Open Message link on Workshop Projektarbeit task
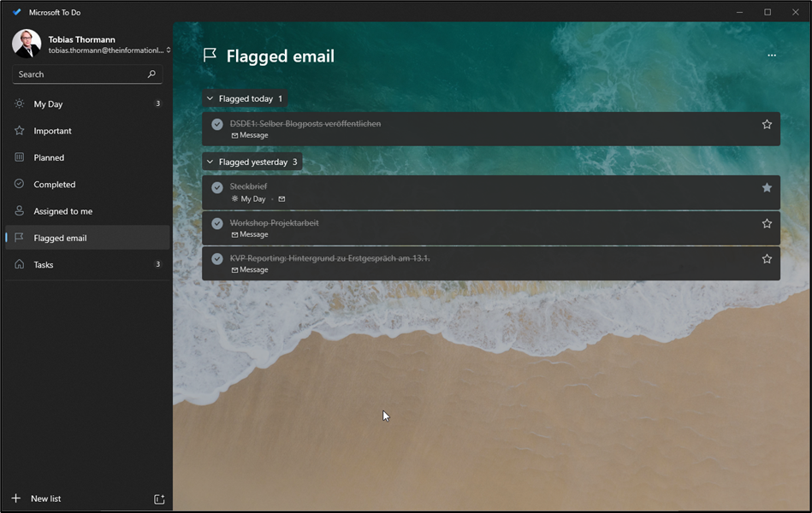The image size is (812, 513). pyautogui.click(x=250, y=234)
